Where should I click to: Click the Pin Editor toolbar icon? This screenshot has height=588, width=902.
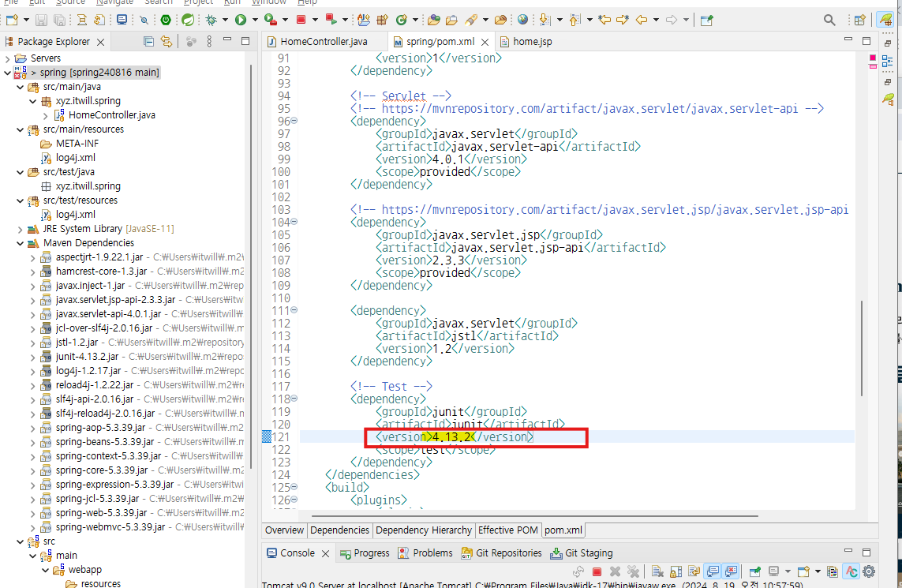[x=706, y=21]
